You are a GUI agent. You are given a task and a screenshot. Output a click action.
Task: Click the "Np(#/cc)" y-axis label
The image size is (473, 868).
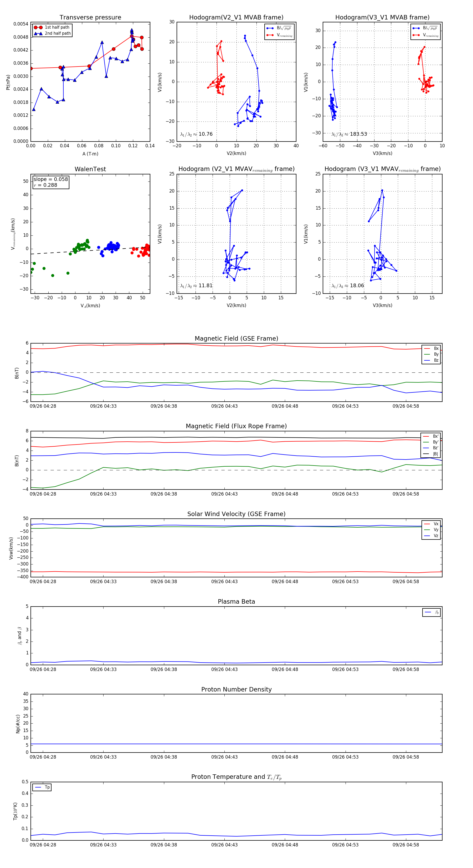click(18, 724)
